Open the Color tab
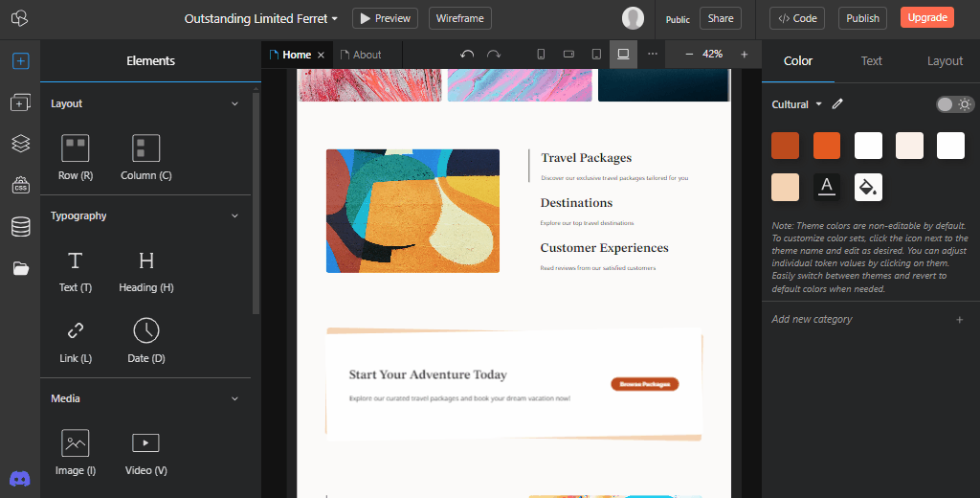Viewport: 980px width, 498px height. point(797,60)
